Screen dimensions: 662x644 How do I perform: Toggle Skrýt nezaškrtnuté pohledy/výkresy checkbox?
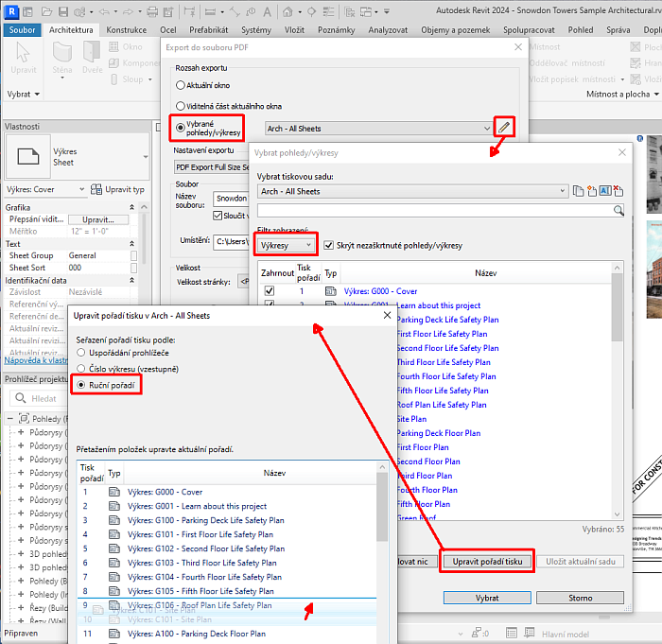(x=328, y=245)
